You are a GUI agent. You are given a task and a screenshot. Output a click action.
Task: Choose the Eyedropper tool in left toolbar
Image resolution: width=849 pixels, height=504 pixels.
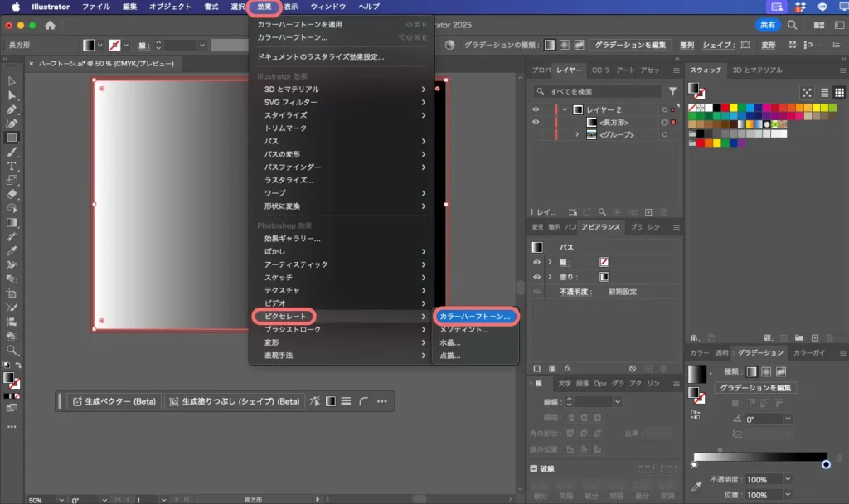coord(12,250)
